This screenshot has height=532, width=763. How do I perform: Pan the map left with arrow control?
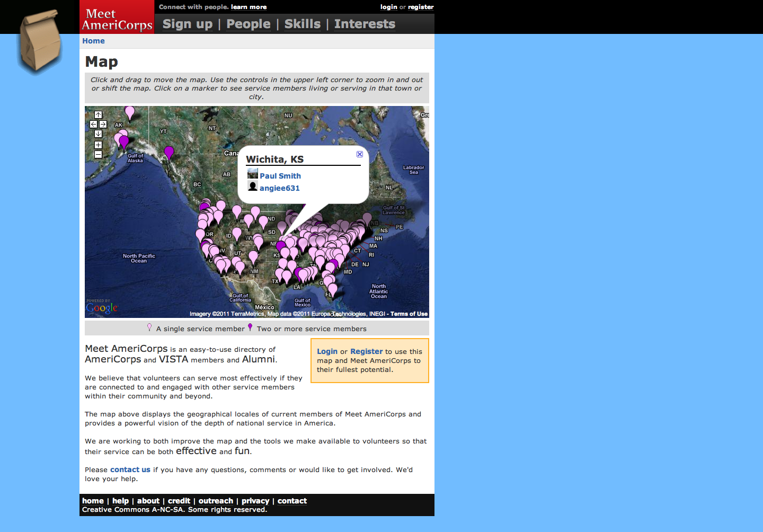[93, 124]
